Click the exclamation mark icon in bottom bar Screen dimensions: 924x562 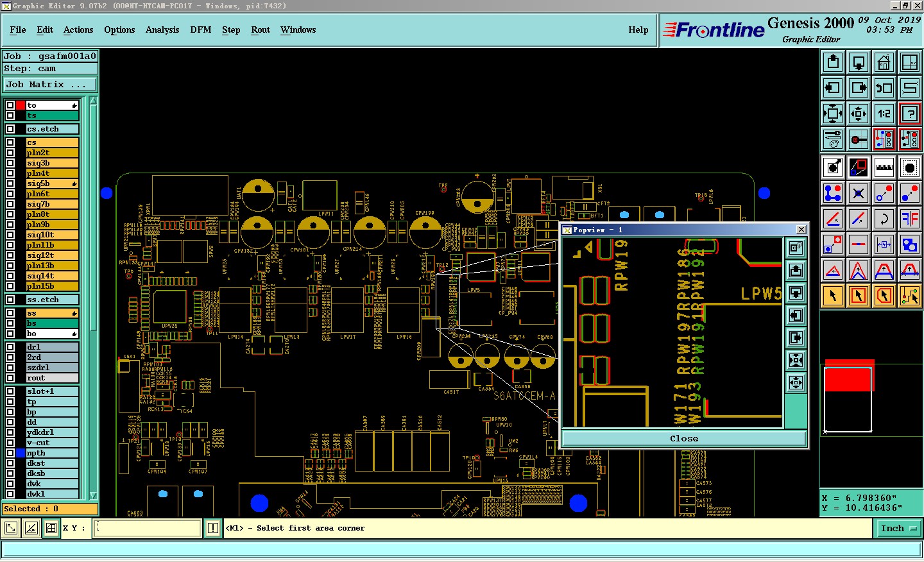(x=213, y=528)
